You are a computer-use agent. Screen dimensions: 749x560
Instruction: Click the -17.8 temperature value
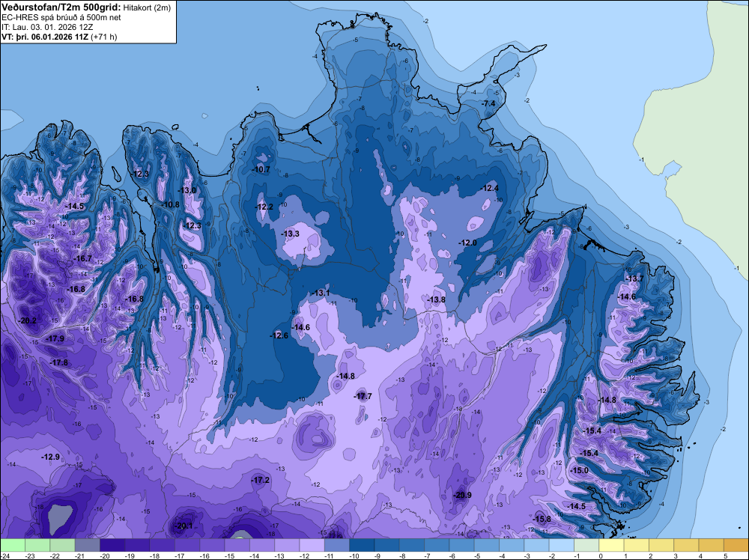[58, 363]
